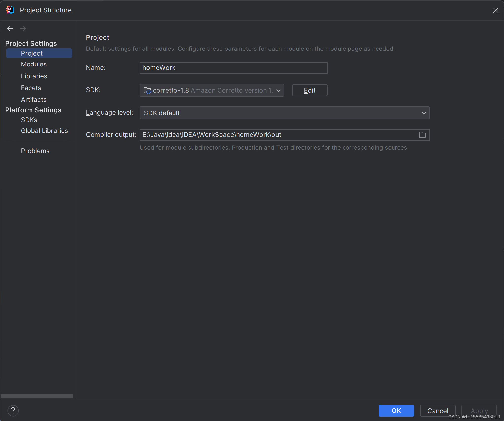
Task: Expand the SDK dropdown
Action: (278, 90)
